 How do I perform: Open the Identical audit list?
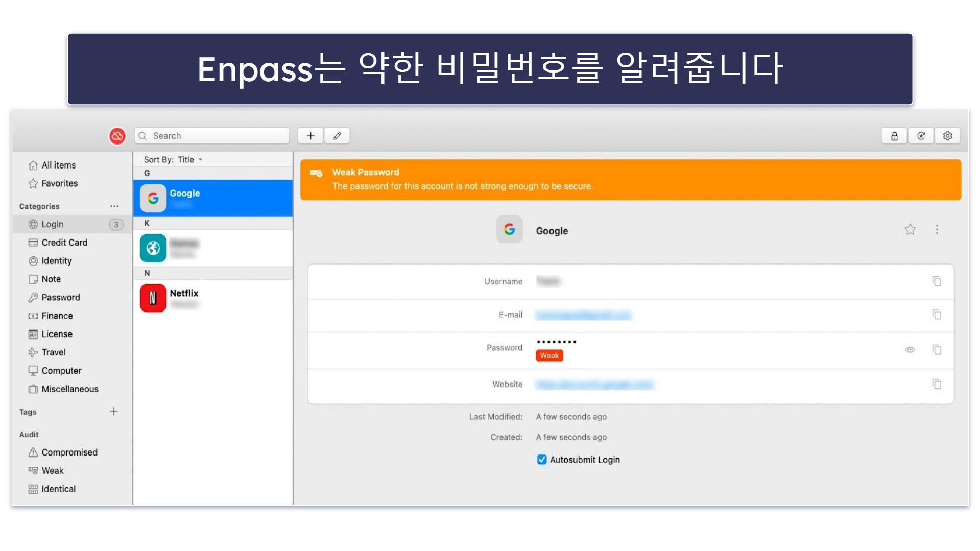(x=52, y=489)
